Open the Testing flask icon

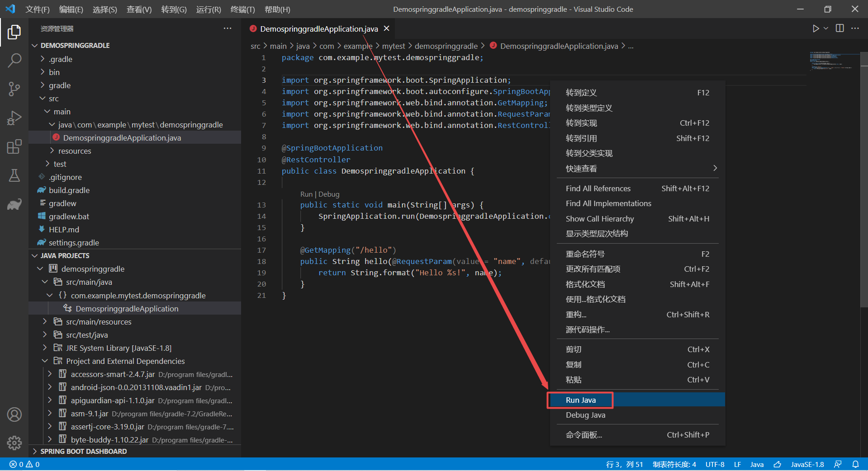pyautogui.click(x=14, y=175)
